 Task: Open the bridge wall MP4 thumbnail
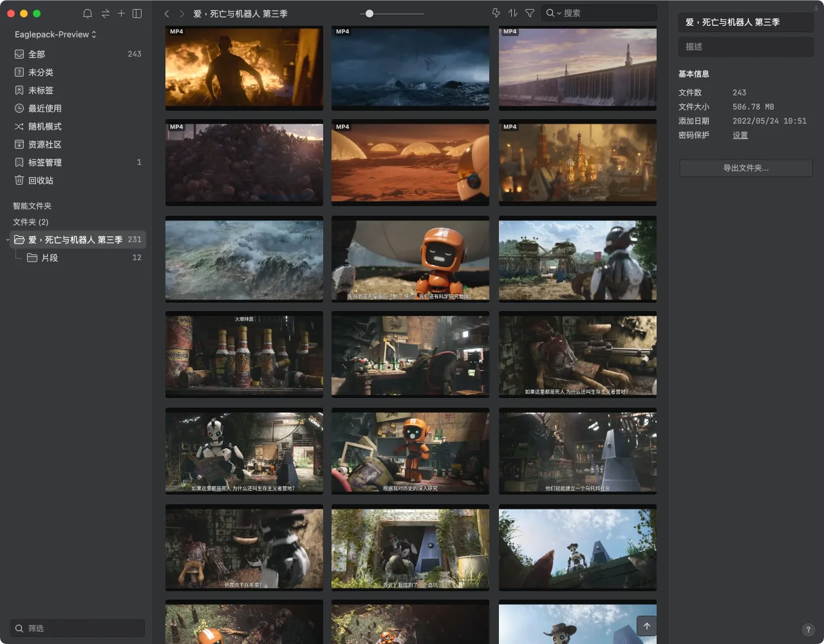pyautogui.click(x=577, y=68)
